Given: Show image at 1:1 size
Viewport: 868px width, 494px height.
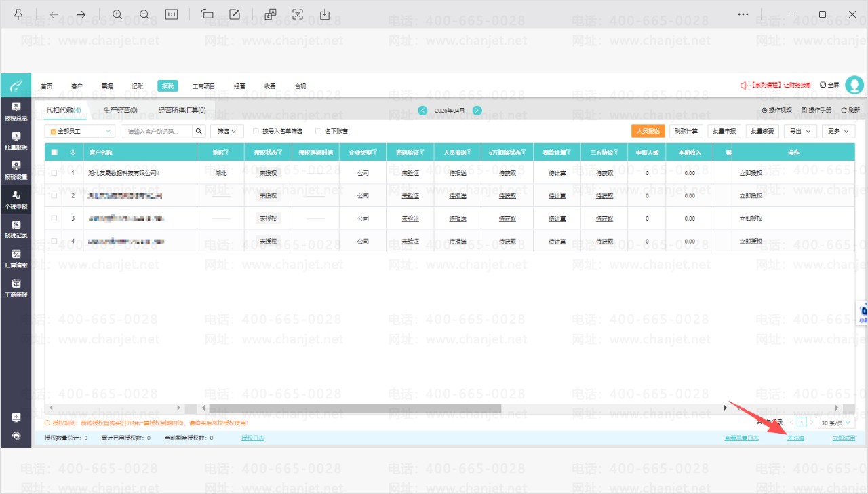Looking at the screenshot, I should 172,14.
